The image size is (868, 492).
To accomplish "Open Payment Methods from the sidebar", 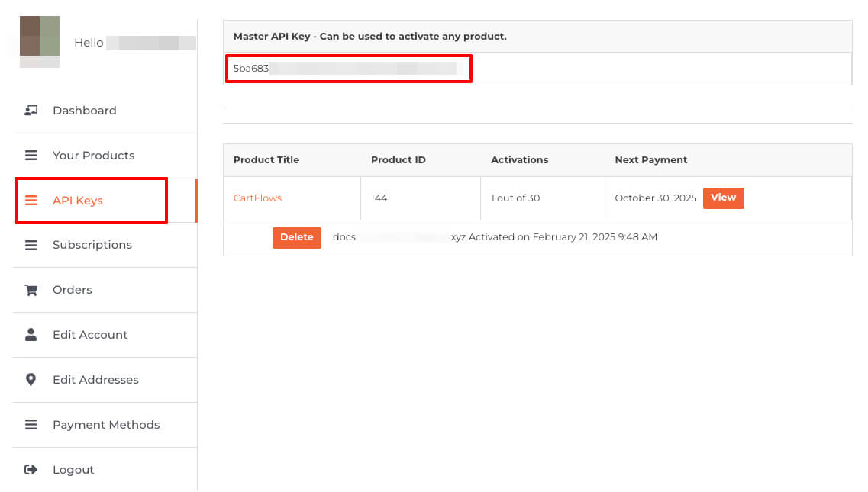I will pos(106,425).
